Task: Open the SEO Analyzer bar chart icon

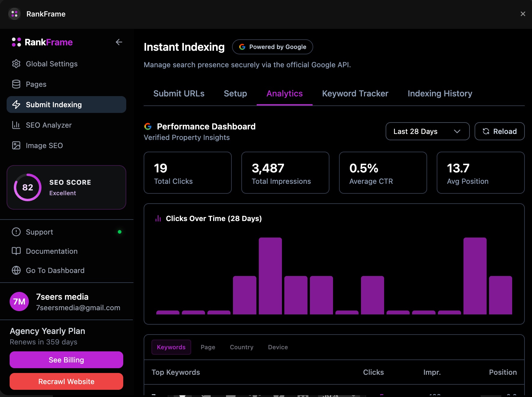Action: 17,125
